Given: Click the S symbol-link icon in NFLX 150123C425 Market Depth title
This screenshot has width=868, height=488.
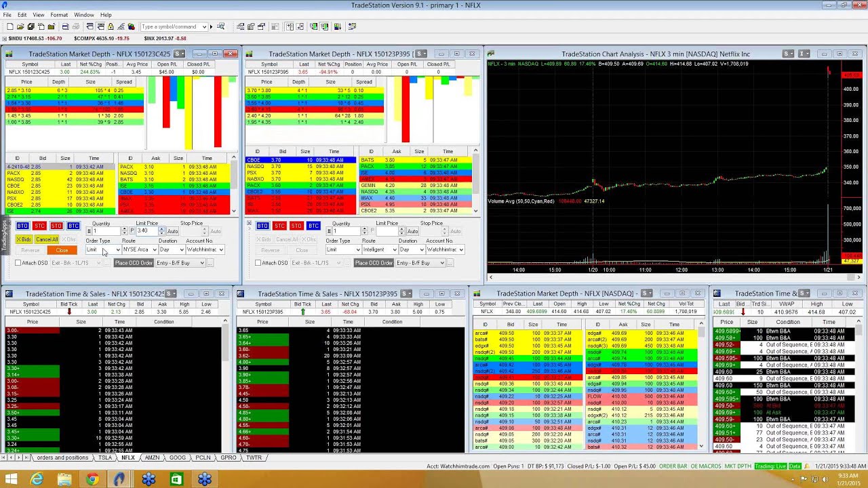Looking at the screenshot, I should (x=179, y=54).
